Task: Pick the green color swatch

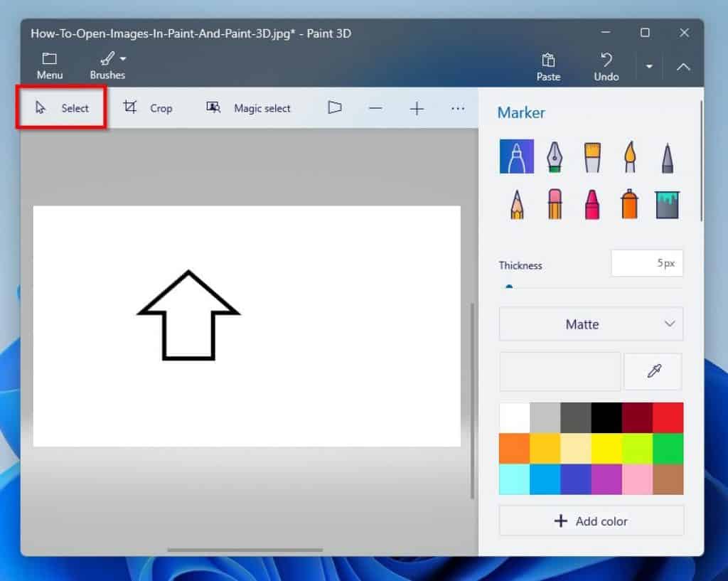Action: tap(668, 448)
